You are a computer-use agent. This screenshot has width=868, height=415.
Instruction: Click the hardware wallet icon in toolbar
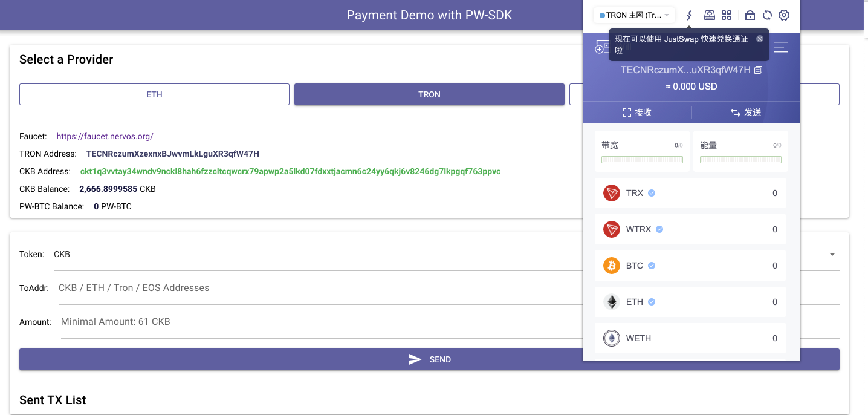point(710,15)
